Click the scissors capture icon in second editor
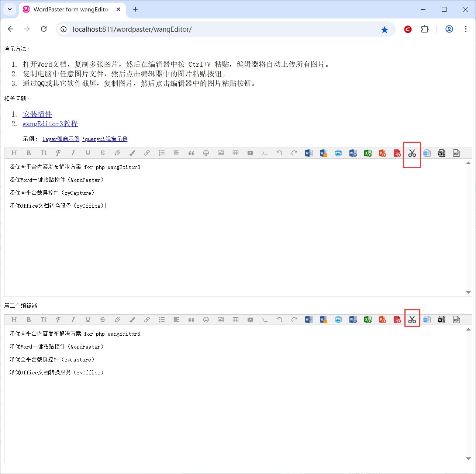The image size is (476, 474). pyautogui.click(x=412, y=320)
